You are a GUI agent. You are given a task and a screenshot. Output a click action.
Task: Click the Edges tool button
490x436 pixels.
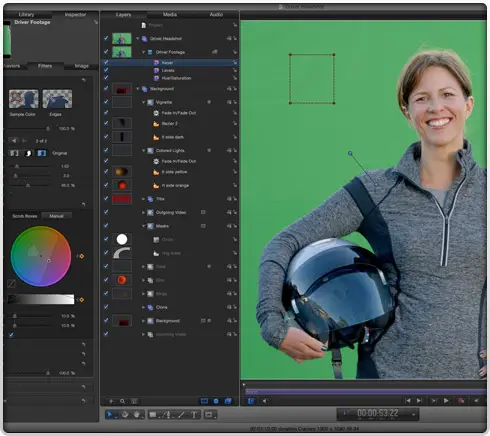pyautogui.click(x=57, y=99)
